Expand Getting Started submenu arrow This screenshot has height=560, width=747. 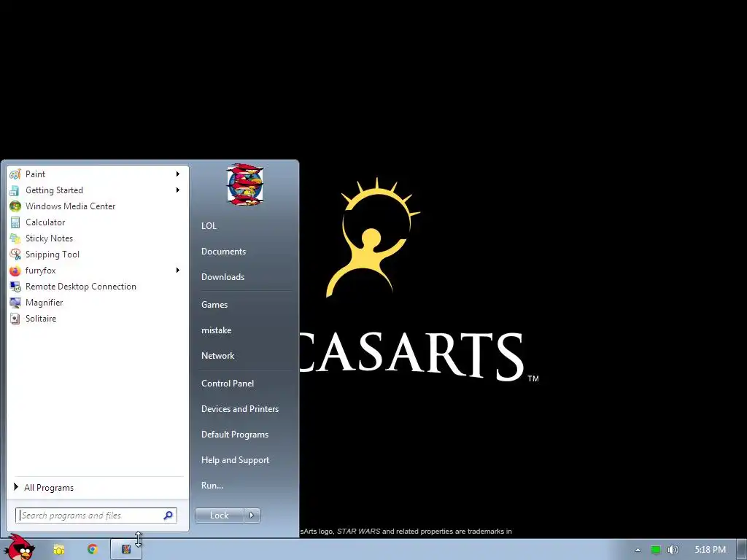(178, 190)
